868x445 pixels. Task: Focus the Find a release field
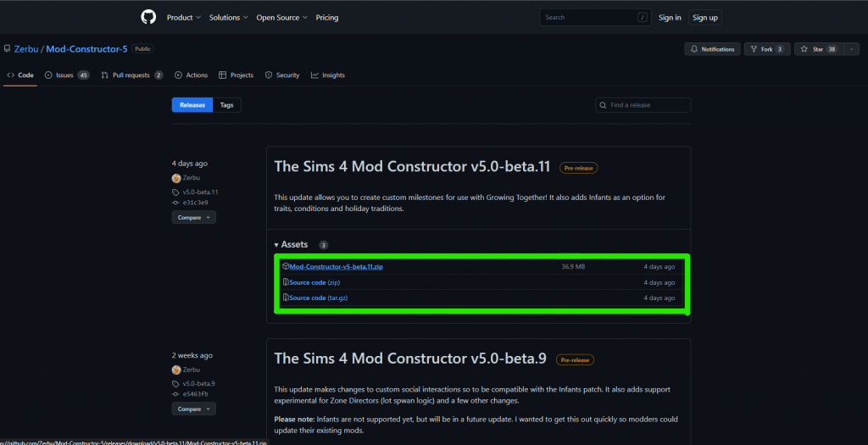(643, 105)
